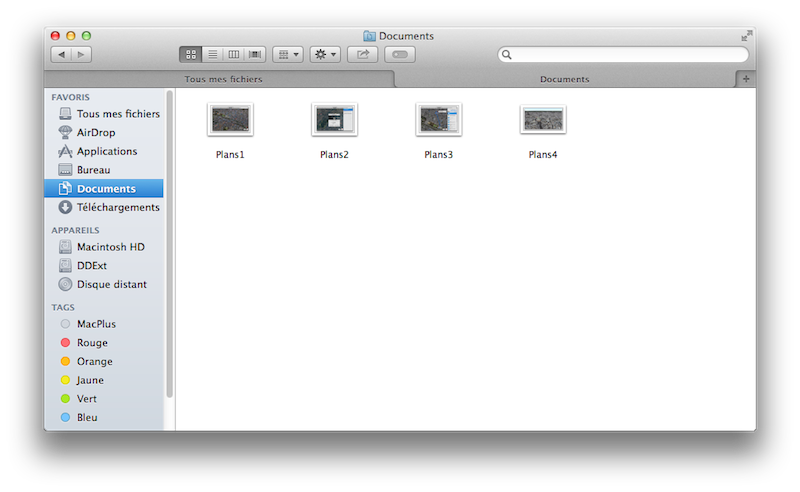This screenshot has width=800, height=492.
Task: Add a new tab with plus button
Action: pos(746,79)
